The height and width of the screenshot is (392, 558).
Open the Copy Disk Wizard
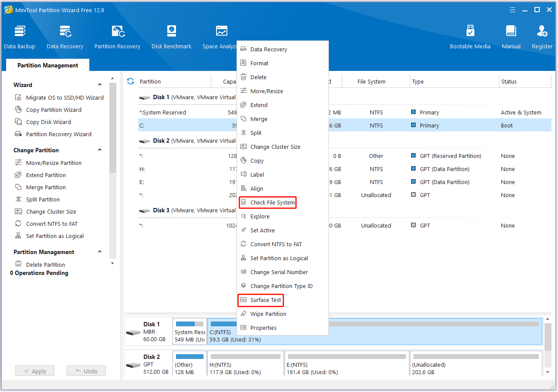(x=43, y=122)
